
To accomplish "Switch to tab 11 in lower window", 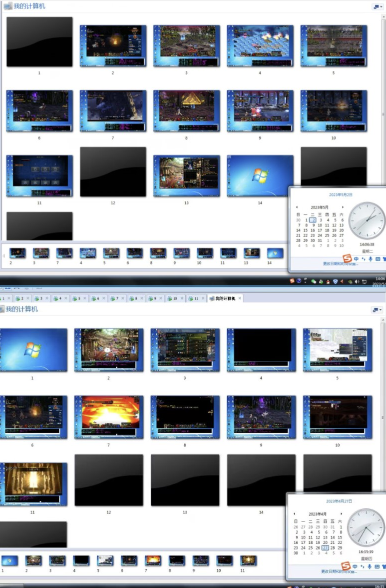I will 196,298.
